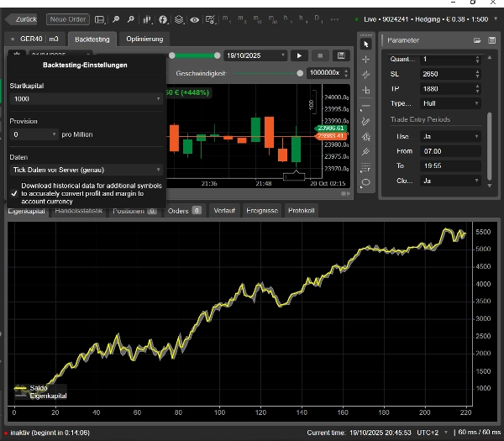
Task: Switch chart to m5 timeframe
Action: click(242, 18)
